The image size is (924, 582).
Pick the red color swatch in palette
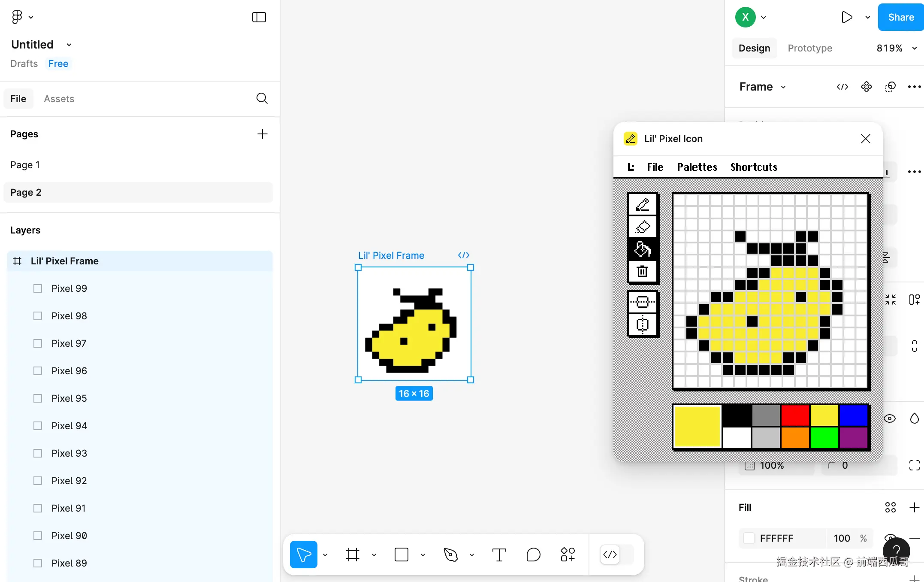click(x=795, y=415)
